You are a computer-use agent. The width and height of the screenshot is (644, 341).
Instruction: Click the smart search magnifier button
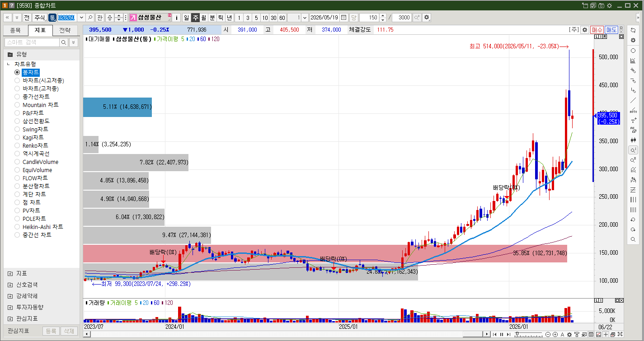64,42
